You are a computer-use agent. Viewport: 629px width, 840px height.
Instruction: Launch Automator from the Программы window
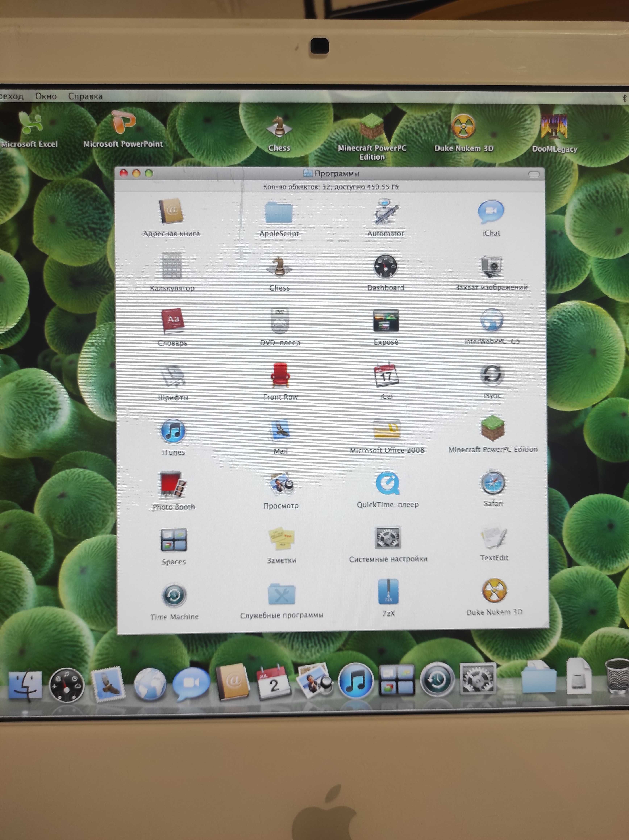(x=386, y=211)
